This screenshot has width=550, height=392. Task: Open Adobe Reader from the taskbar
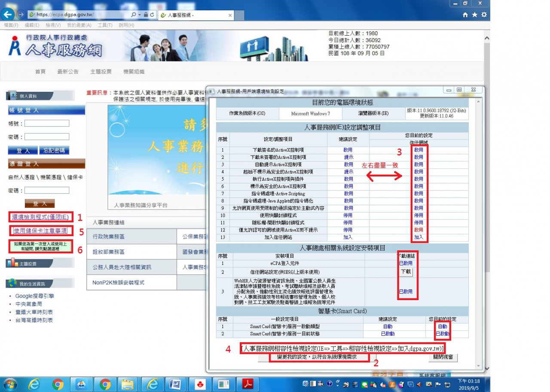click(x=248, y=383)
